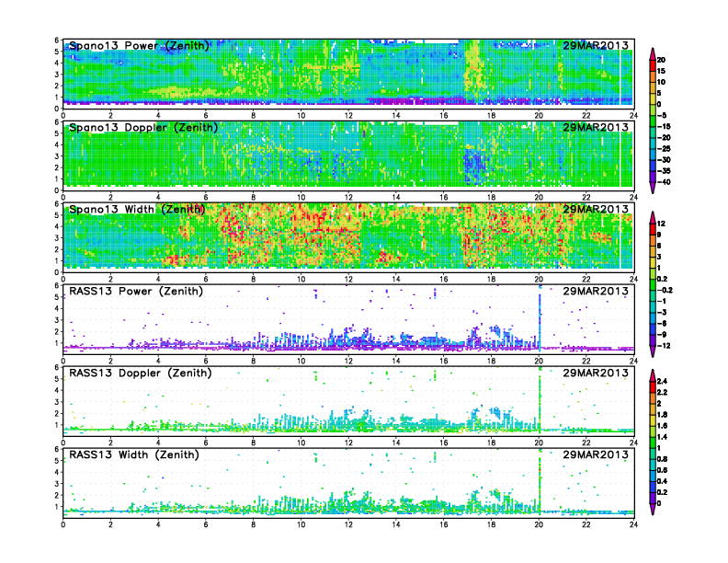
Task: Select the purple segment beside the -40 label
Action: point(653,177)
